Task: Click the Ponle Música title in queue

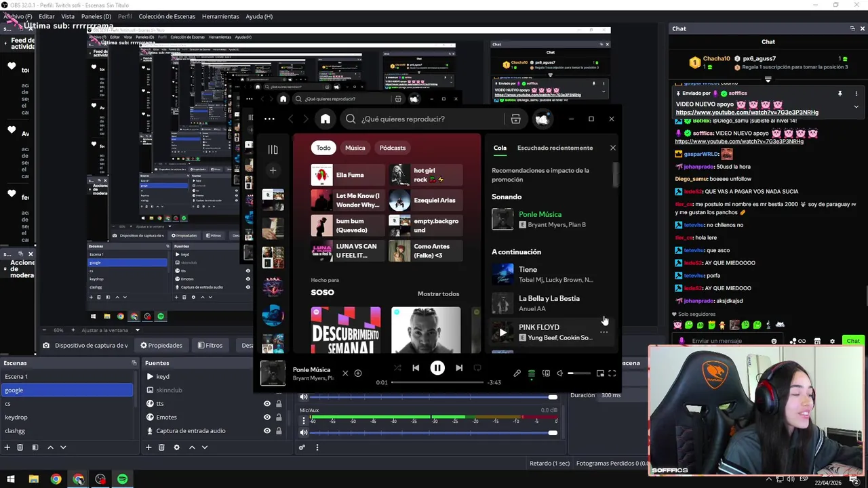Action: 540,214
